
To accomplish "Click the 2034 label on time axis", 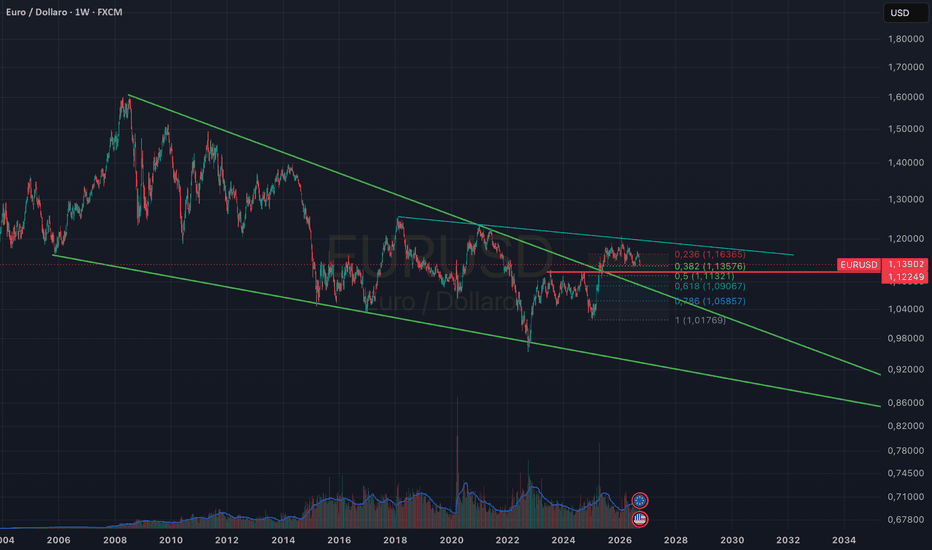I will [843, 540].
